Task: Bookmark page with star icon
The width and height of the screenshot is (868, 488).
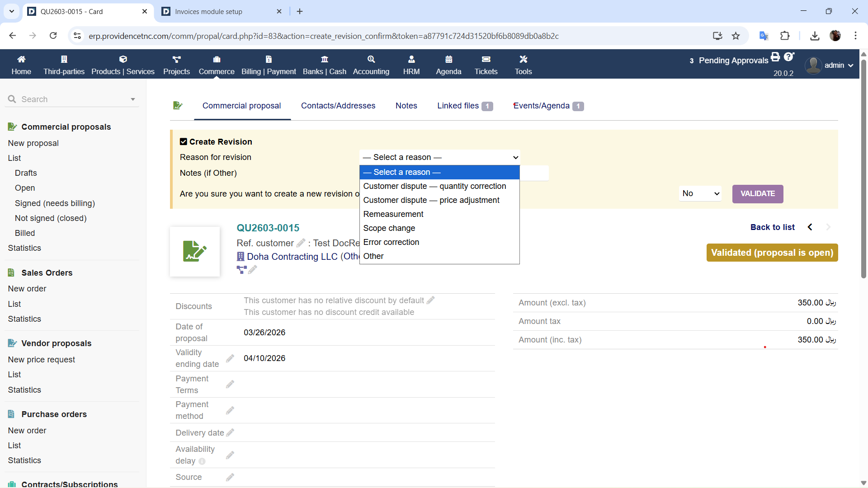Action: pos(736,36)
